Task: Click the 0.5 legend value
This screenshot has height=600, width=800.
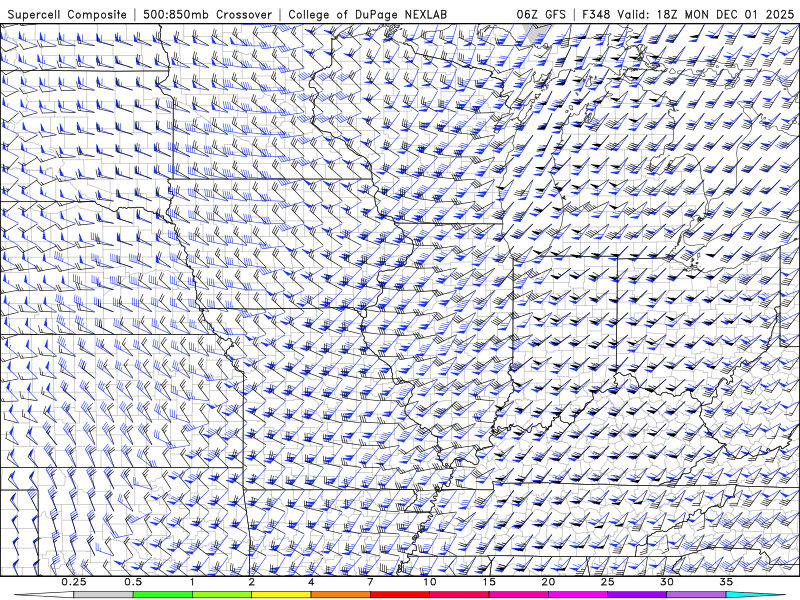Action: (x=133, y=582)
